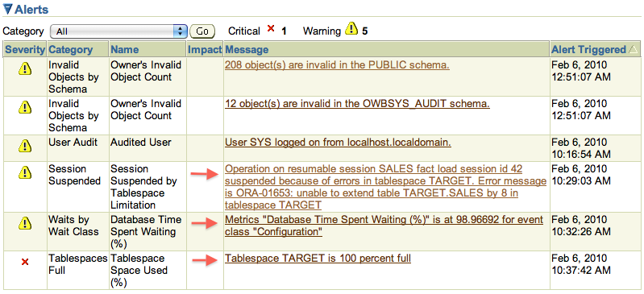Sort by Alert Triggered column header

588,50
